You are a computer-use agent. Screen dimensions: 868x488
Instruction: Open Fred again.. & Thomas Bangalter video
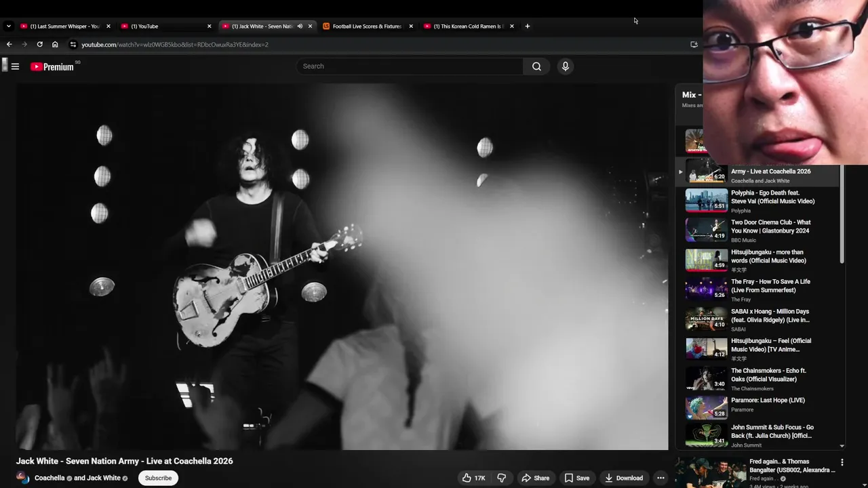pos(792,466)
